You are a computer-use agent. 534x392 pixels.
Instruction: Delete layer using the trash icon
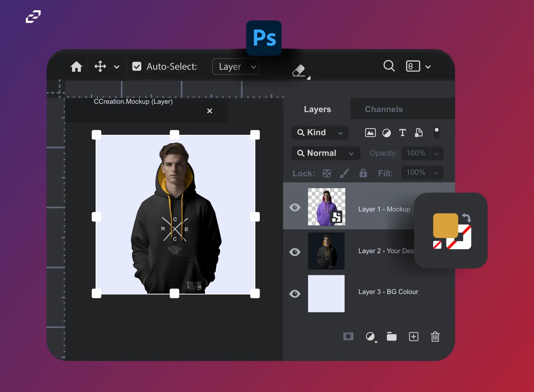coord(435,337)
